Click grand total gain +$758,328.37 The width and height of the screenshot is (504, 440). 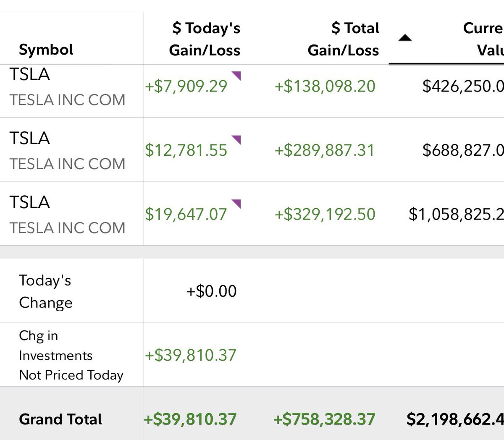click(324, 419)
